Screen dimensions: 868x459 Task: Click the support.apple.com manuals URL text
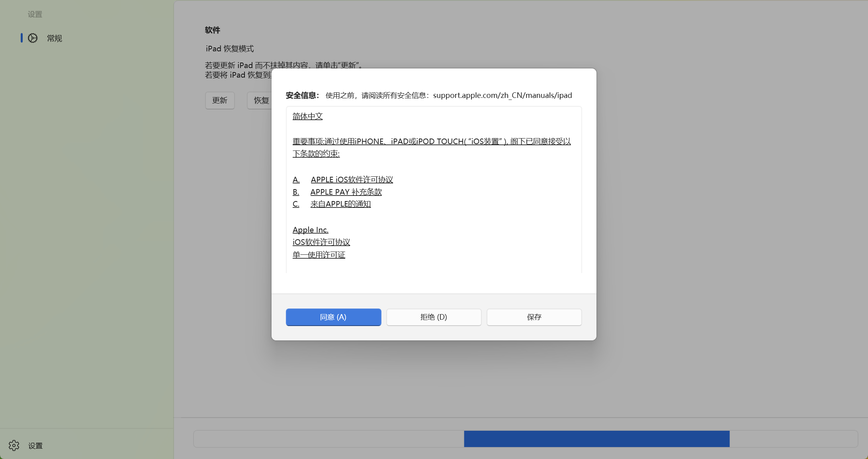pyautogui.click(x=502, y=96)
